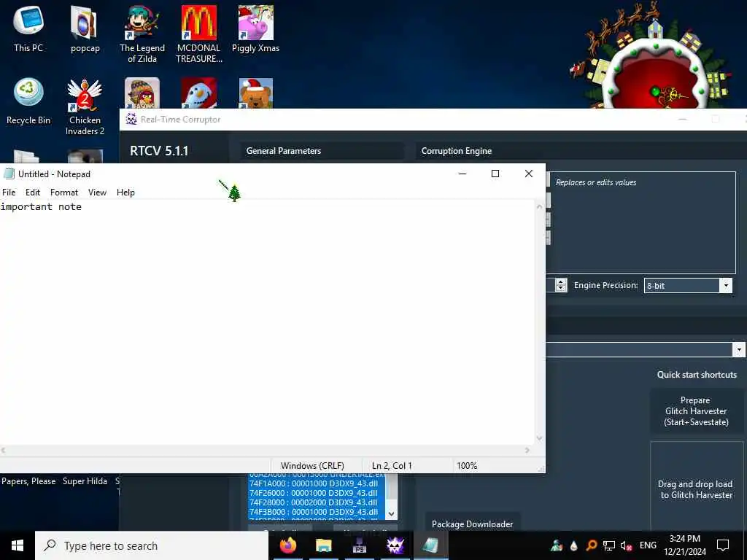The width and height of the screenshot is (747, 560).
Task: Click Notepad's vertical scrollbar up arrow
Action: [x=539, y=206]
